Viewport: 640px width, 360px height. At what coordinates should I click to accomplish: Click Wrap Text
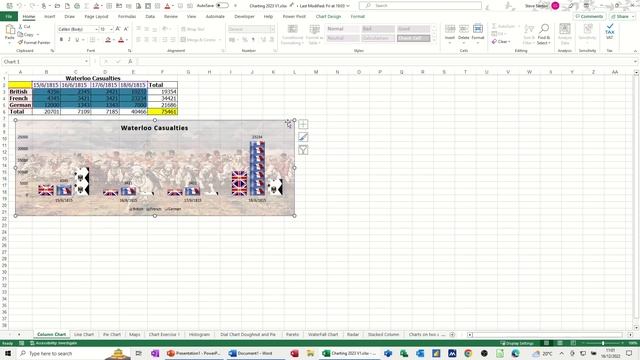[193, 29]
